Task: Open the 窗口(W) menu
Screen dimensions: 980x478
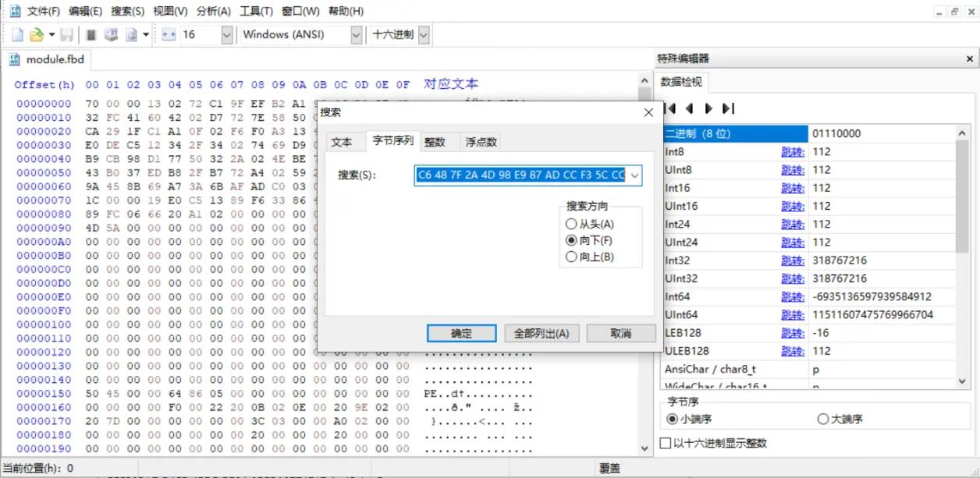Action: [300, 11]
